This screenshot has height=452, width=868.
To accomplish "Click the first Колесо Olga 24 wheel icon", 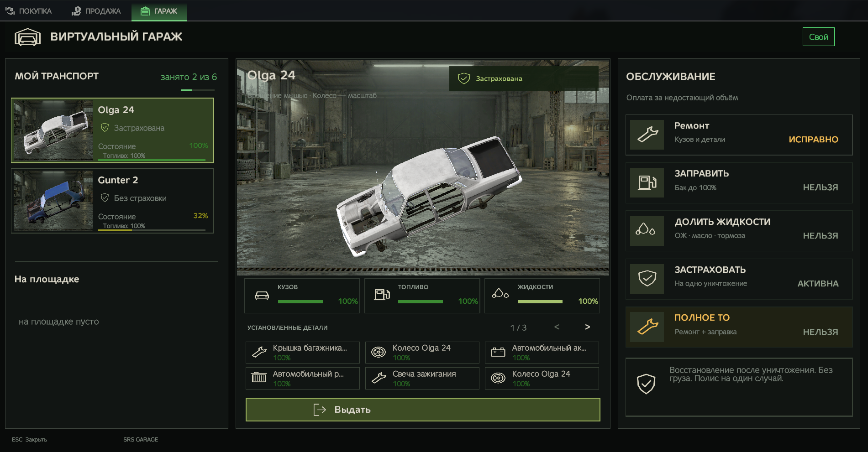I will click(379, 352).
